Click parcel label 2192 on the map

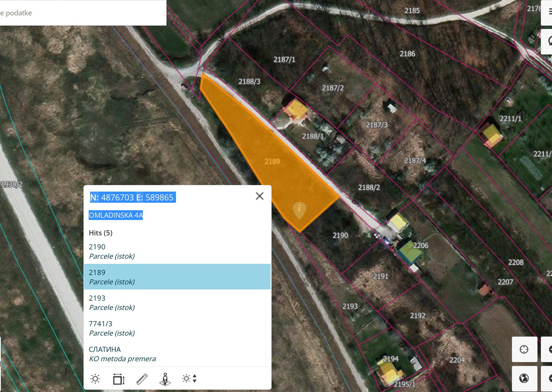coord(418,316)
